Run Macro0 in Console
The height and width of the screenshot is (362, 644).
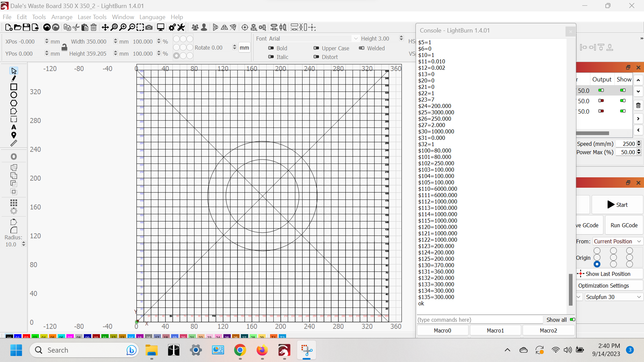[442, 330]
